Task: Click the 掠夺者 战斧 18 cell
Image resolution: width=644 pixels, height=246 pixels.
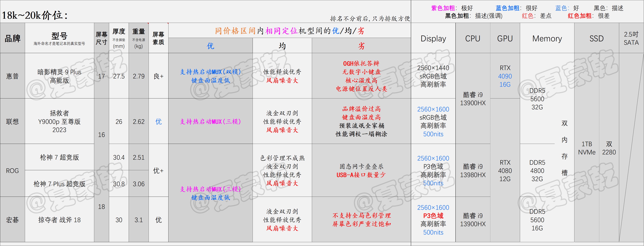Action: [59, 220]
